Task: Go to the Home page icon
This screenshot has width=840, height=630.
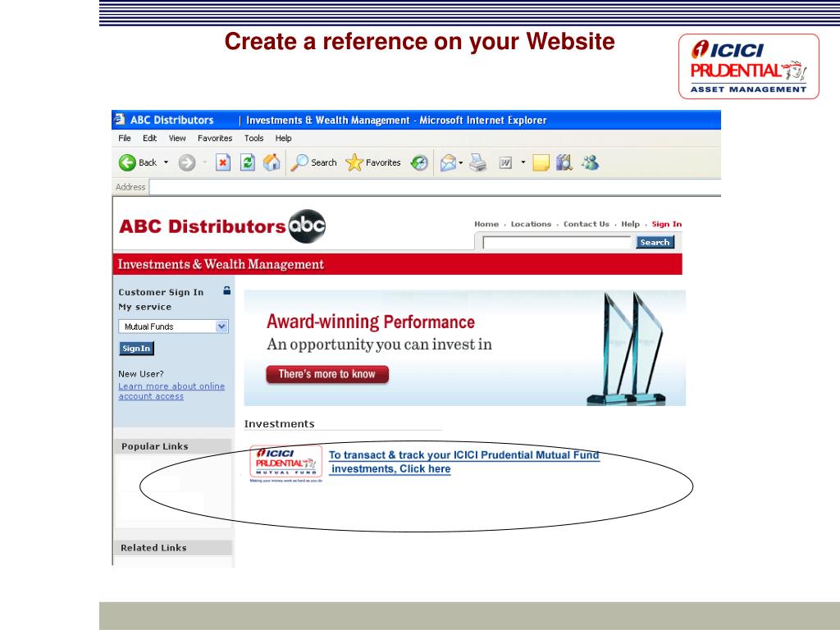Action: [x=272, y=162]
